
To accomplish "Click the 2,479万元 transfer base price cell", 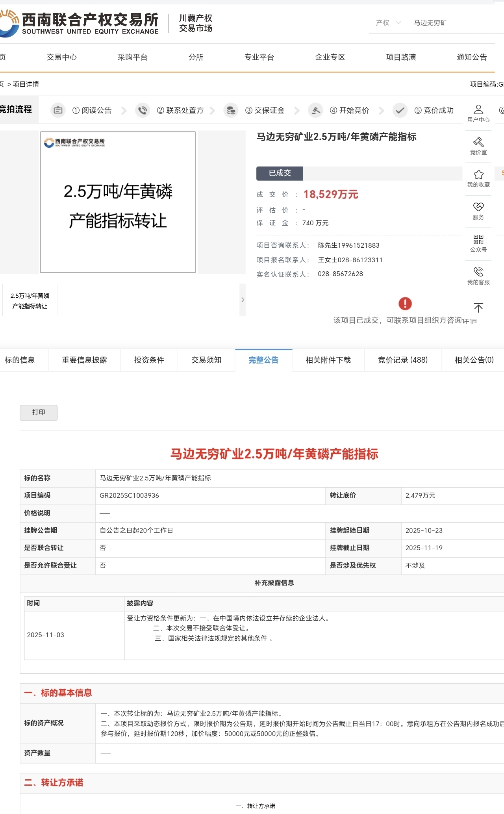I will click(x=452, y=495).
